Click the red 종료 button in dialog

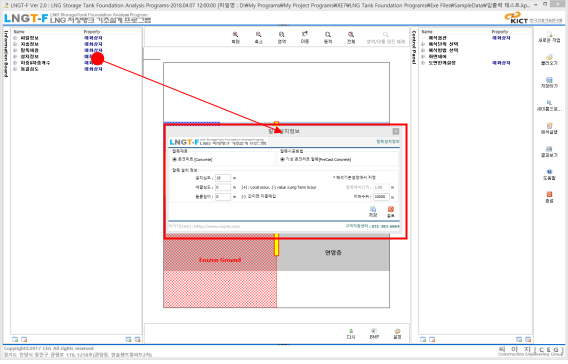tap(390, 212)
